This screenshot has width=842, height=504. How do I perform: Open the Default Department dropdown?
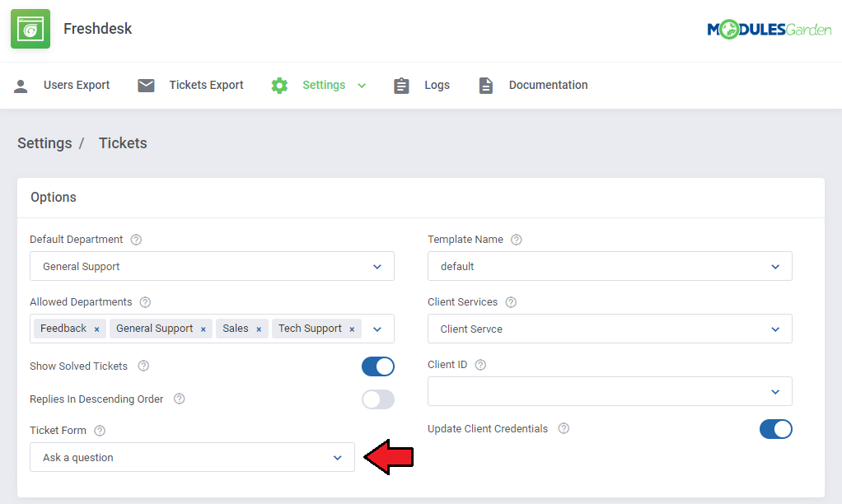[212, 266]
